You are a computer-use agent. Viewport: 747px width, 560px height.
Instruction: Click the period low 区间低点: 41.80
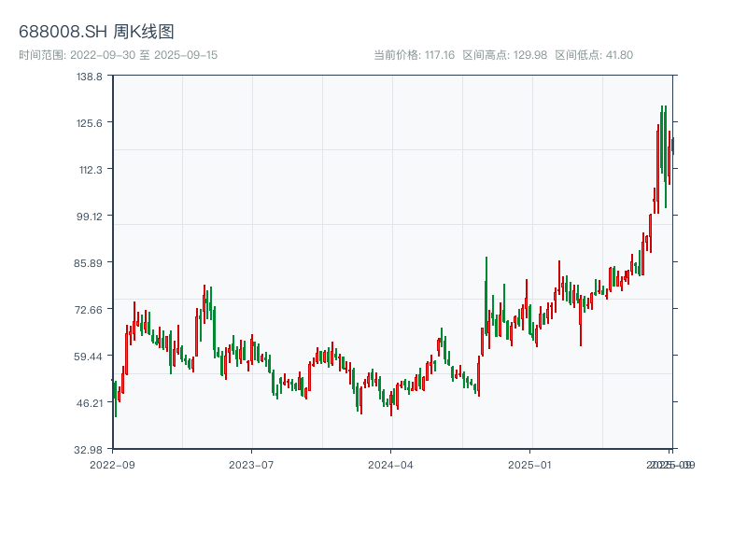tap(594, 55)
